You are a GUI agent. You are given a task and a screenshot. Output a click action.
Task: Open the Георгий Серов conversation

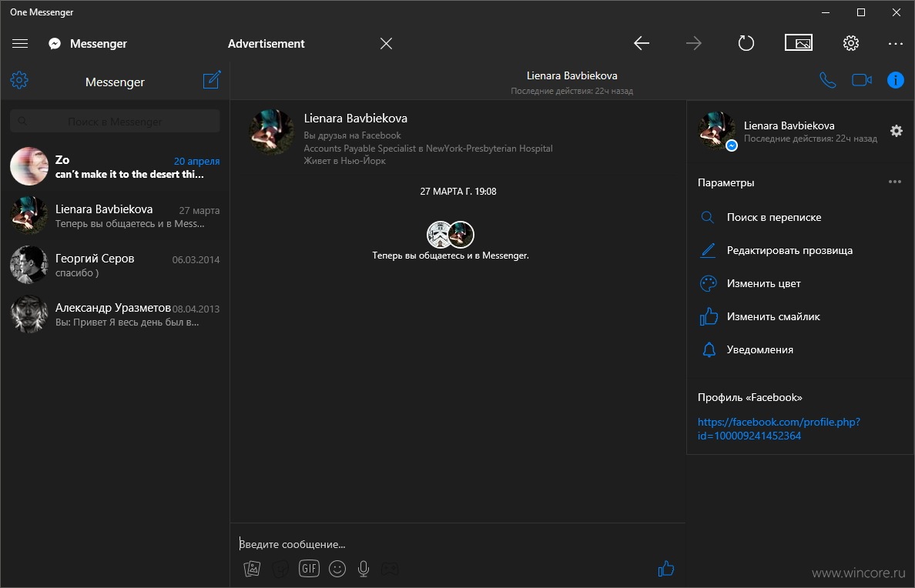[115, 265]
